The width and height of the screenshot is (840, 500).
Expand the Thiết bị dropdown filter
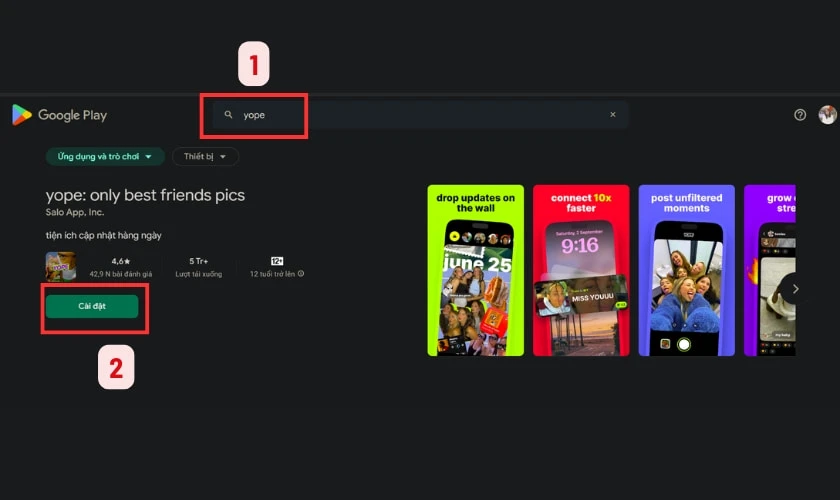click(205, 156)
